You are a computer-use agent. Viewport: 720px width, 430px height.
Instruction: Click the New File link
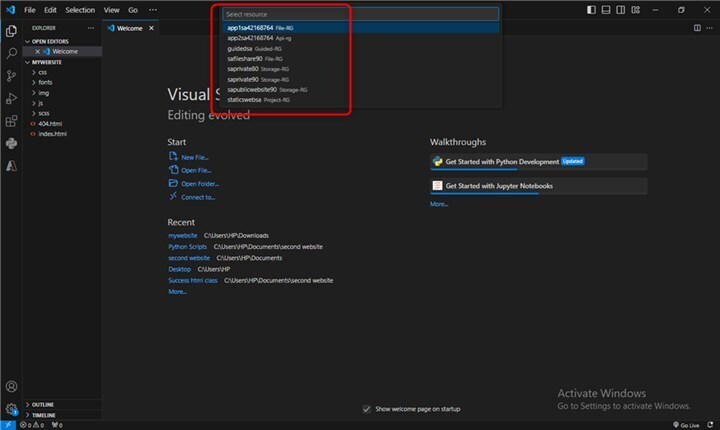click(189, 157)
